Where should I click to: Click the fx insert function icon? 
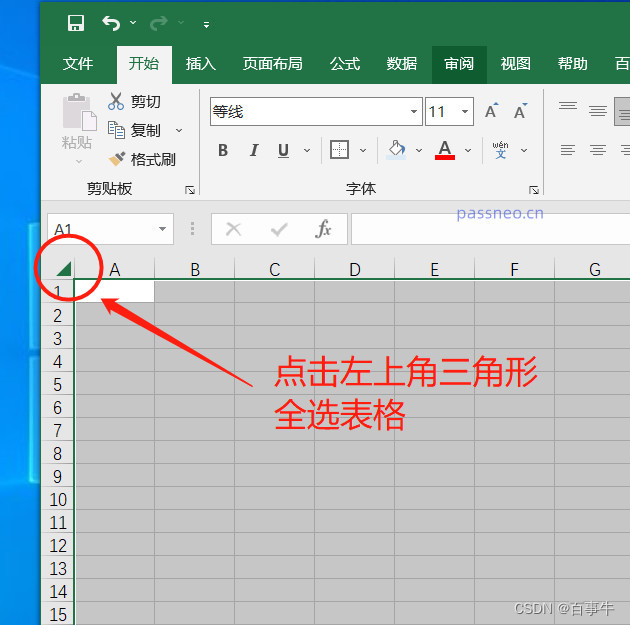click(x=323, y=229)
